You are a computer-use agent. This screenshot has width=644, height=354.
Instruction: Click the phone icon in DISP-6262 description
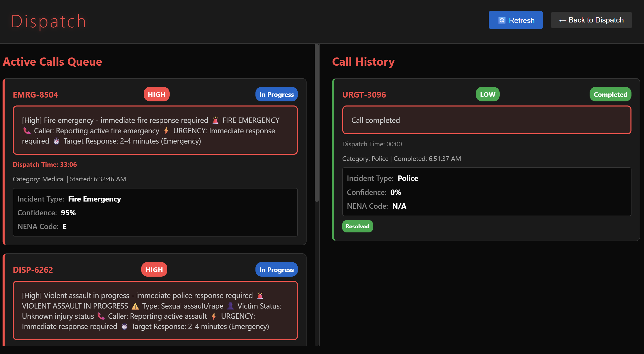coord(101,316)
